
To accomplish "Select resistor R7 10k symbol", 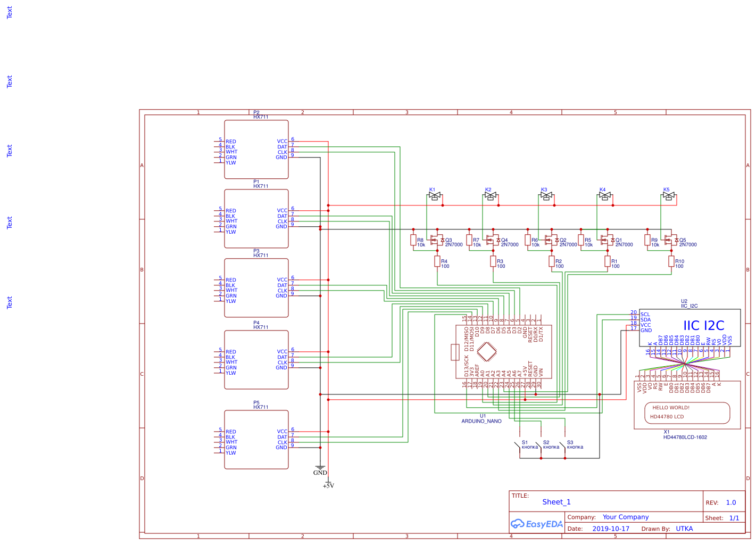I will coord(469,240).
